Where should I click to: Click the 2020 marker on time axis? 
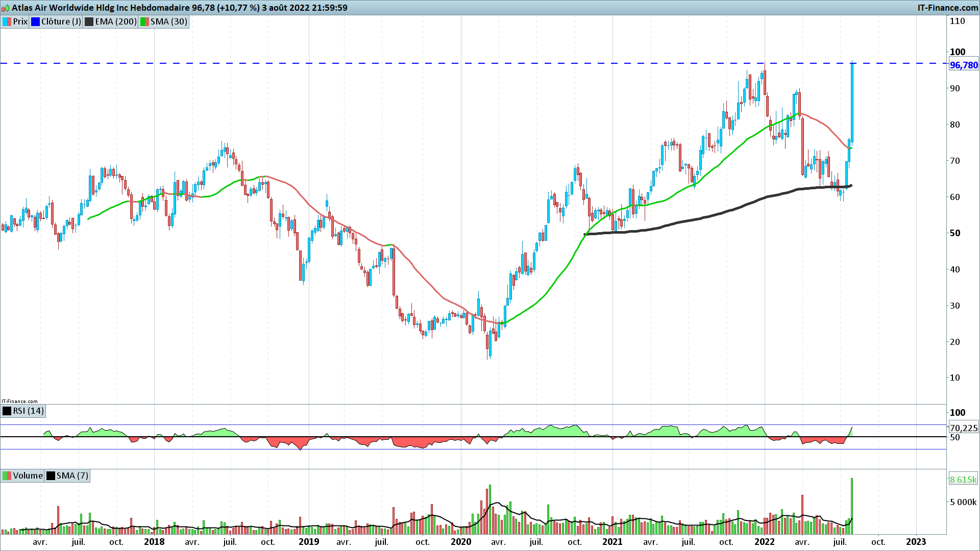click(461, 542)
